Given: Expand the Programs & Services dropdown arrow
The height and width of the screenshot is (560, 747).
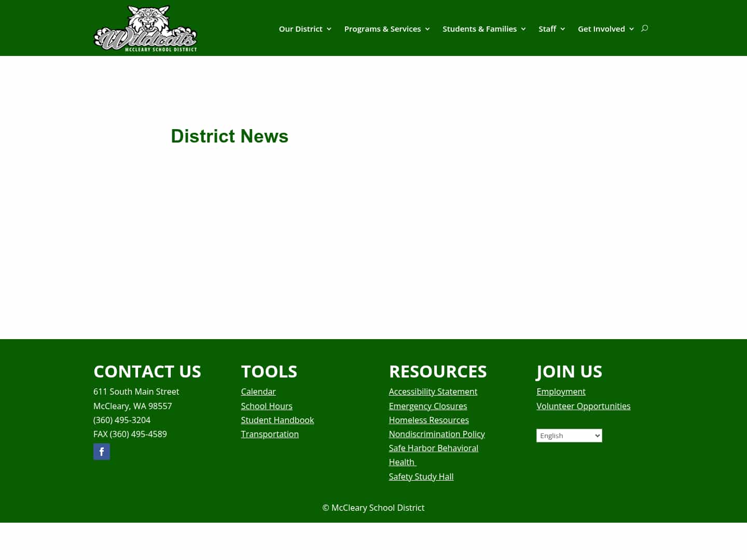Looking at the screenshot, I should [x=427, y=29].
